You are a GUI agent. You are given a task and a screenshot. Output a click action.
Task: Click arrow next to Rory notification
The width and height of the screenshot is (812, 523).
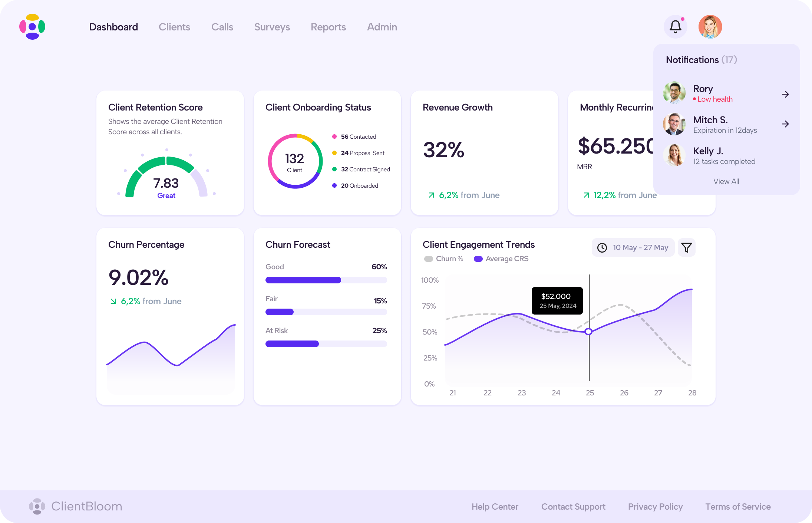point(785,94)
